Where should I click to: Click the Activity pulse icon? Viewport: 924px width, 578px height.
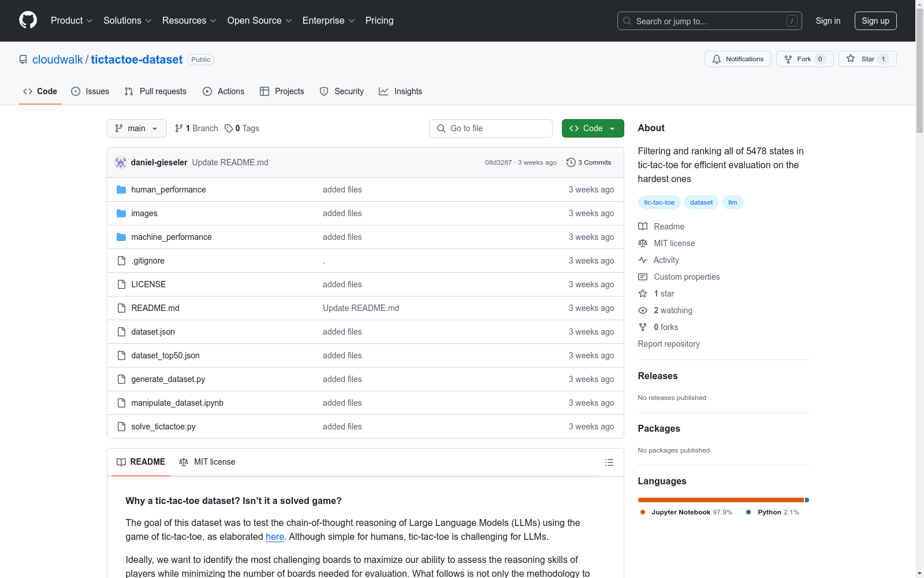[643, 260]
